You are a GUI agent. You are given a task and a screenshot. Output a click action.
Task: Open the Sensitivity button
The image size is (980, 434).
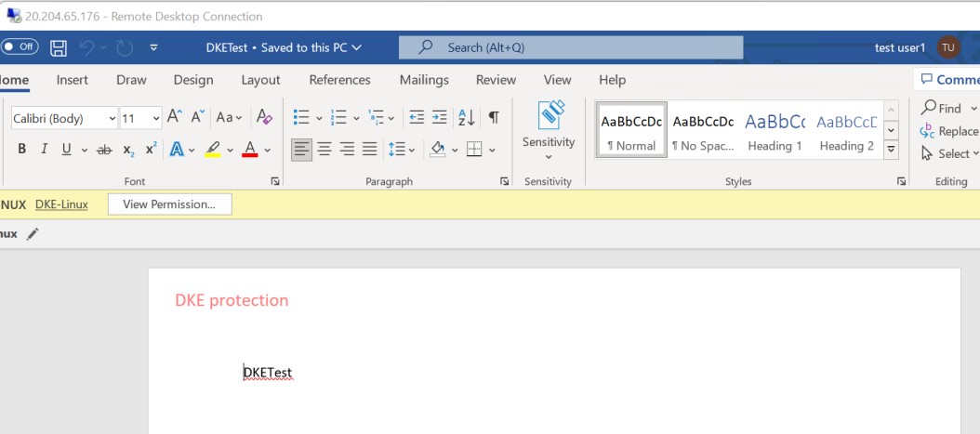pyautogui.click(x=549, y=130)
